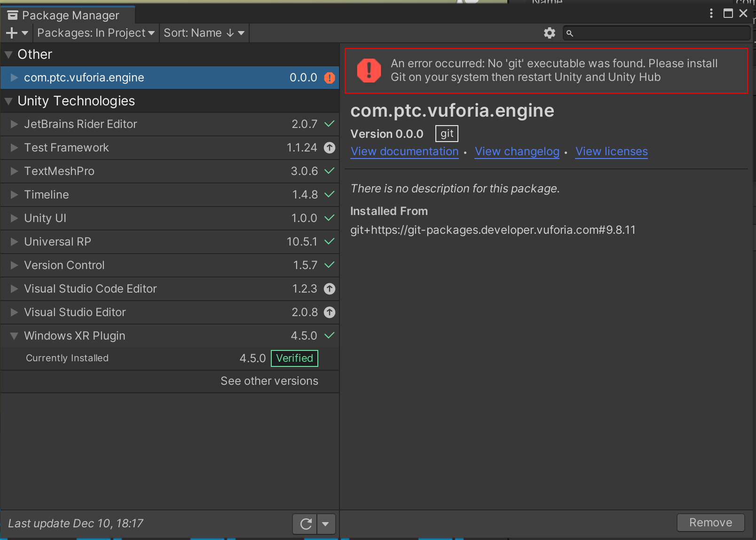Screen dimensions: 756x540
Task: Focus the package search field
Action: (656, 33)
